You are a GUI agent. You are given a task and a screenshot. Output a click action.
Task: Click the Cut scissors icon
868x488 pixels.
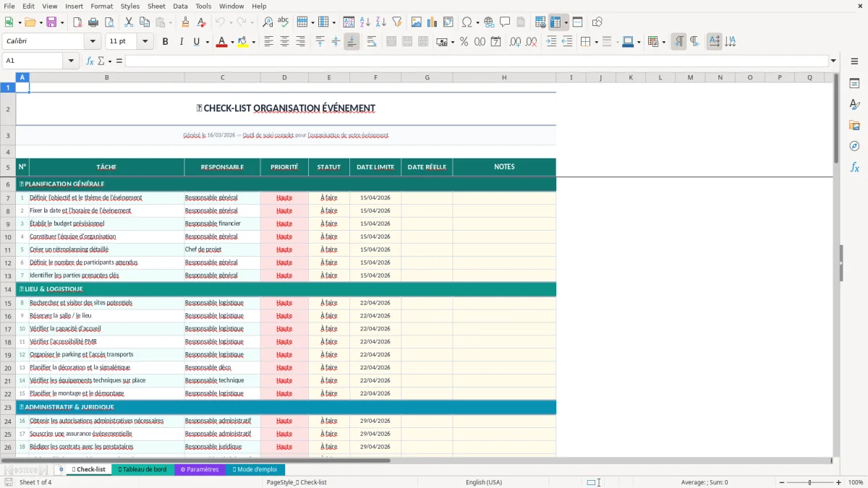coord(128,22)
